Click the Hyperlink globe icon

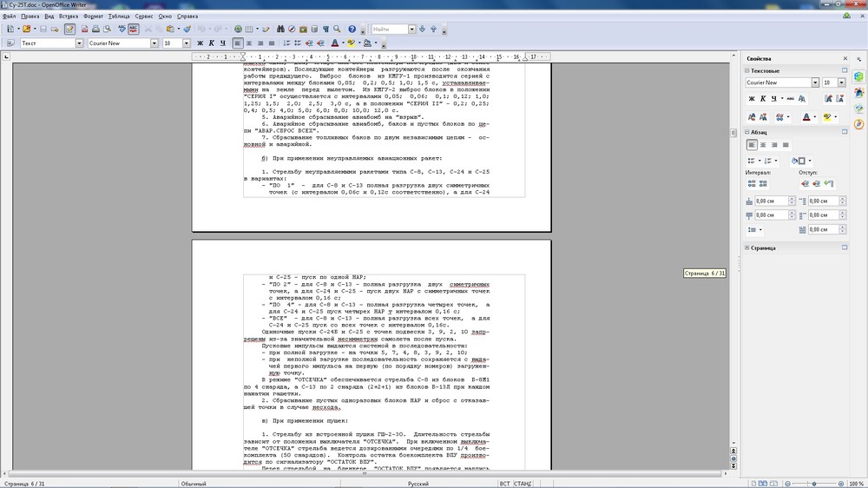[238, 29]
